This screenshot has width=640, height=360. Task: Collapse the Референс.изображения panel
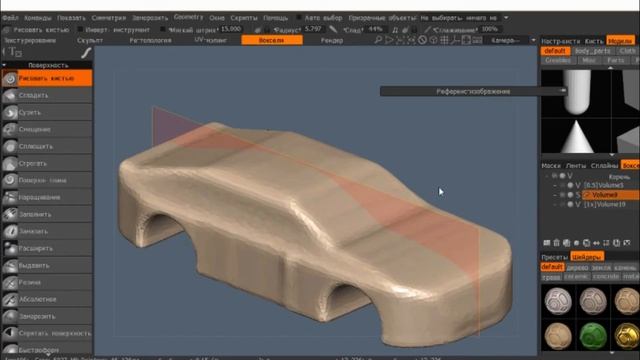[x=563, y=91]
